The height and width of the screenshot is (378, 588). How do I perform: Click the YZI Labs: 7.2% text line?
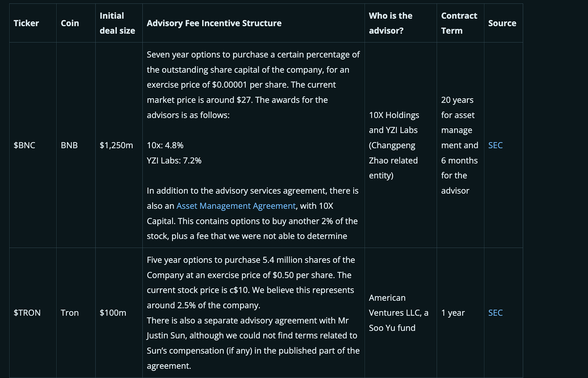pyautogui.click(x=174, y=161)
